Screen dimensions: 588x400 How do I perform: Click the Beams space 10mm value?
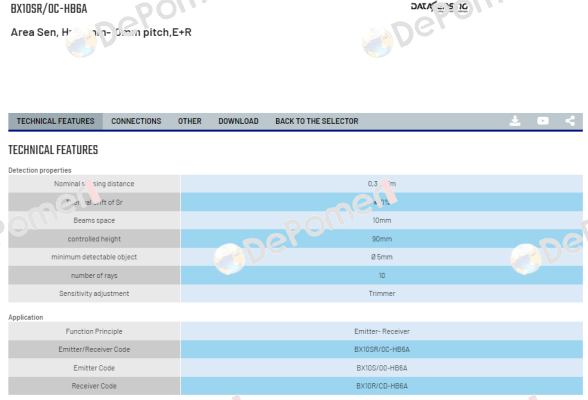pos(382,220)
